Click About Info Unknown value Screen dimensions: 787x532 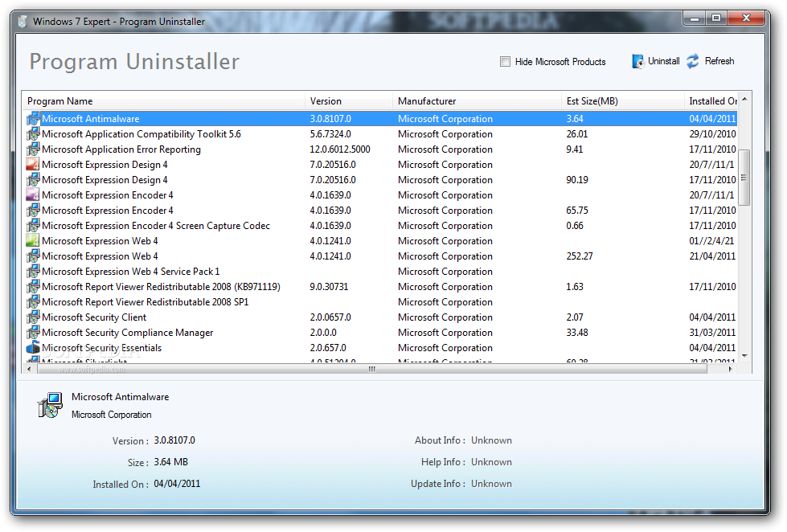click(x=491, y=440)
